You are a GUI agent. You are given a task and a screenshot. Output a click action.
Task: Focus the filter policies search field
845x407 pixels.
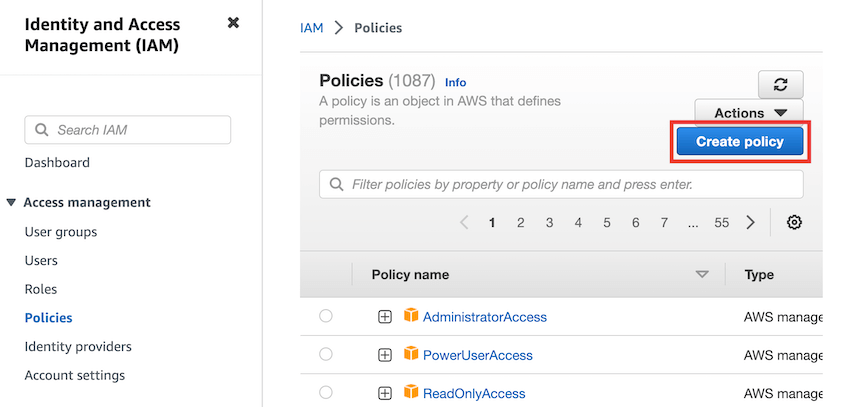[561, 184]
